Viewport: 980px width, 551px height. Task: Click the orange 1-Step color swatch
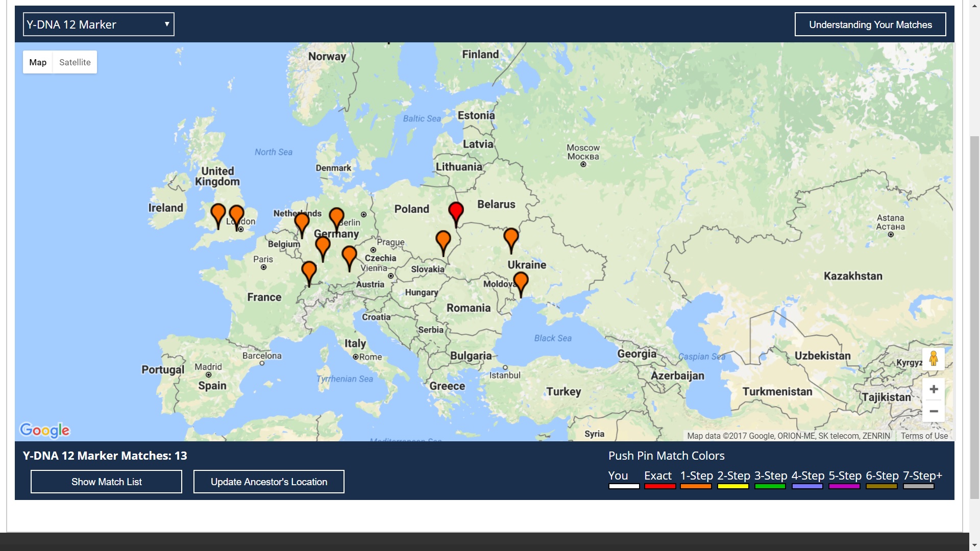click(696, 486)
